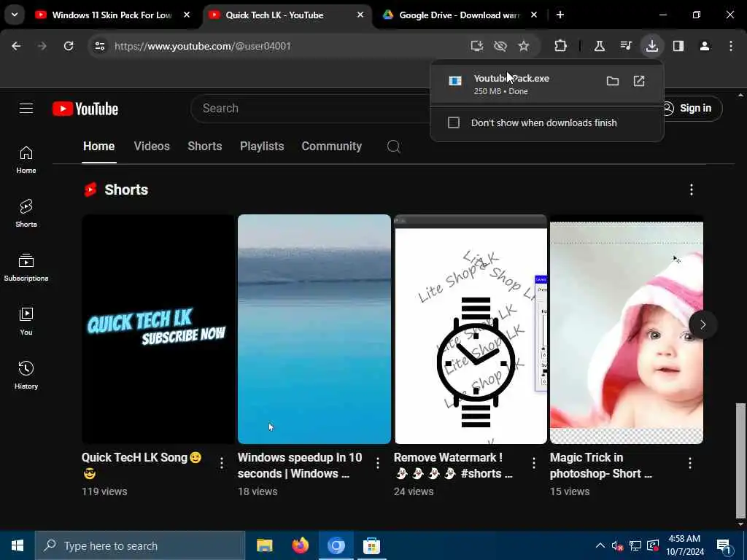Click the browser back arrow
Image resolution: width=747 pixels, height=560 pixels.
16,46
